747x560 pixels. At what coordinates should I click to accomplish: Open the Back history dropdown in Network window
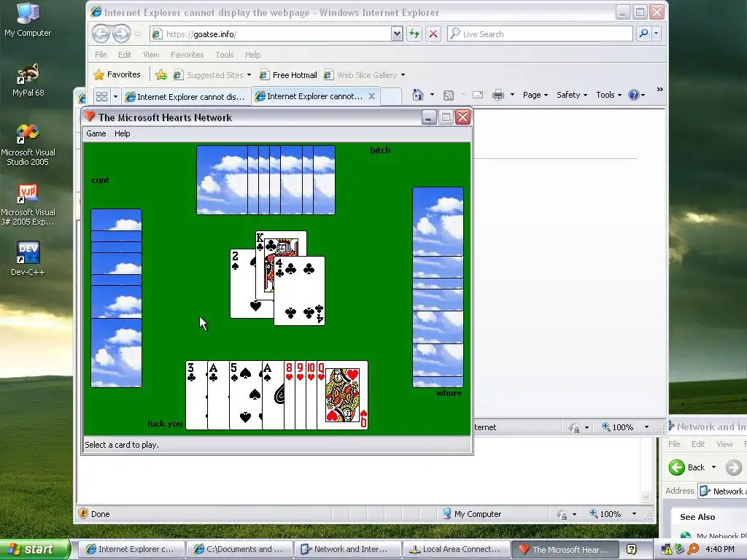click(713, 467)
